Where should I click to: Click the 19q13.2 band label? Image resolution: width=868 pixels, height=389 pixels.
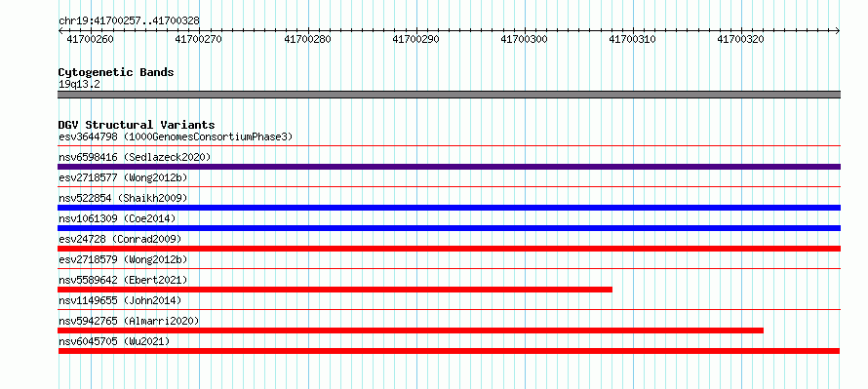[x=79, y=84]
